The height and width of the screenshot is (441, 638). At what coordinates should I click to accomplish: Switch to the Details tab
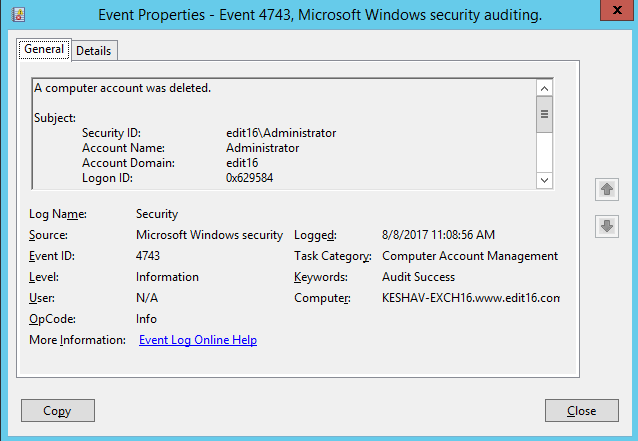tap(94, 51)
